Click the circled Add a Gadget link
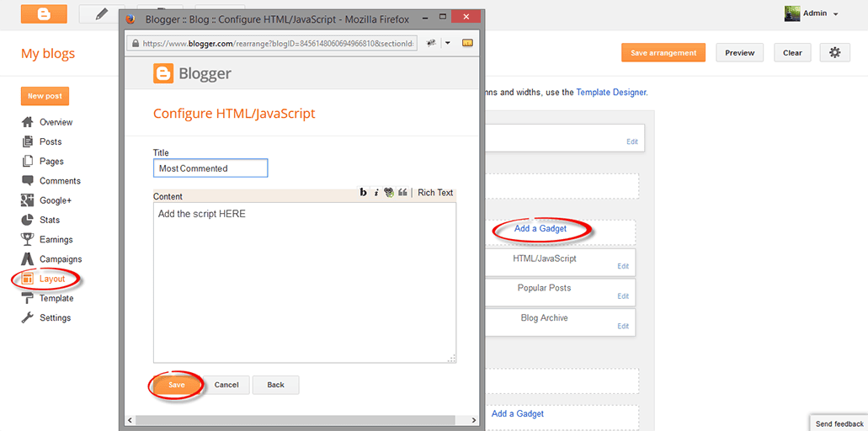This screenshot has height=431, width=868. (541, 228)
